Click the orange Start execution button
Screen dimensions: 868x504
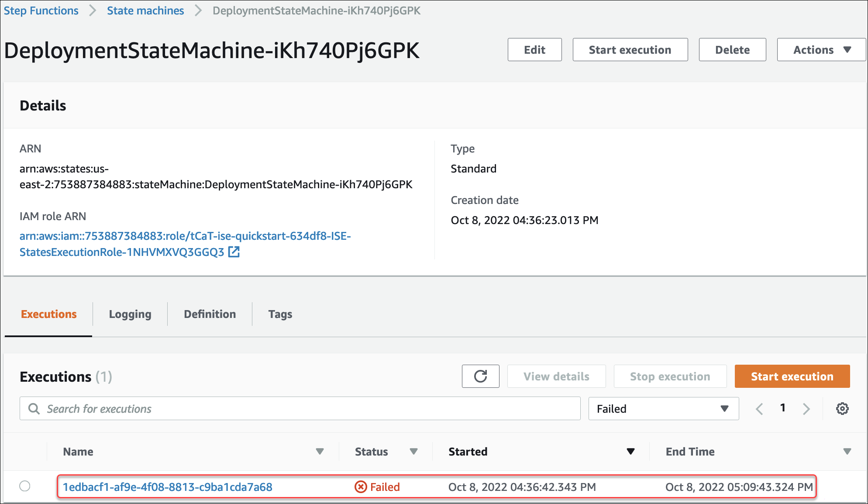[792, 376]
